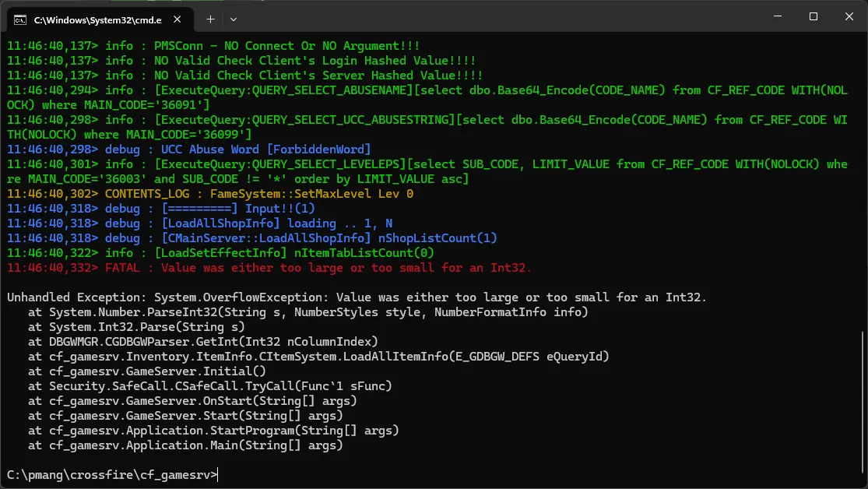Open a new terminal tab with plus
The width and height of the screenshot is (868, 489).
210,19
